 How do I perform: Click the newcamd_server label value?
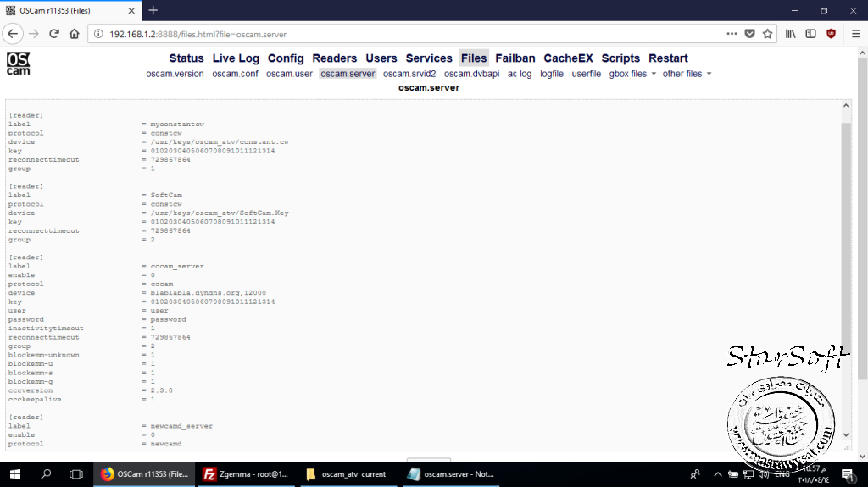tap(181, 426)
